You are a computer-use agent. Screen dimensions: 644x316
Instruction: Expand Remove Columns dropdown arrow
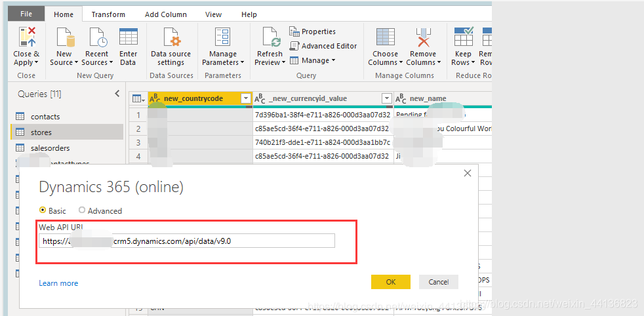click(439, 62)
